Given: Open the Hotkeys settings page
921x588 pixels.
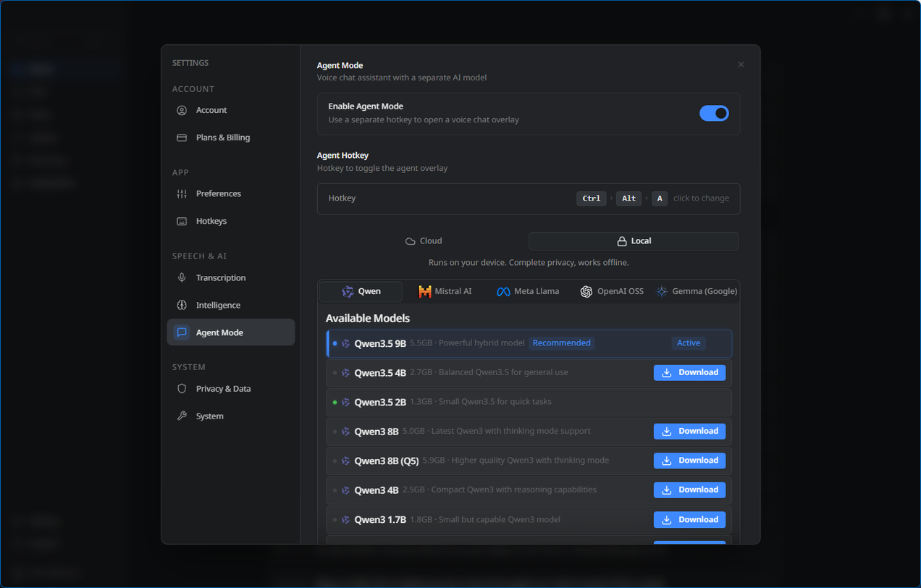Looking at the screenshot, I should click(231, 221).
